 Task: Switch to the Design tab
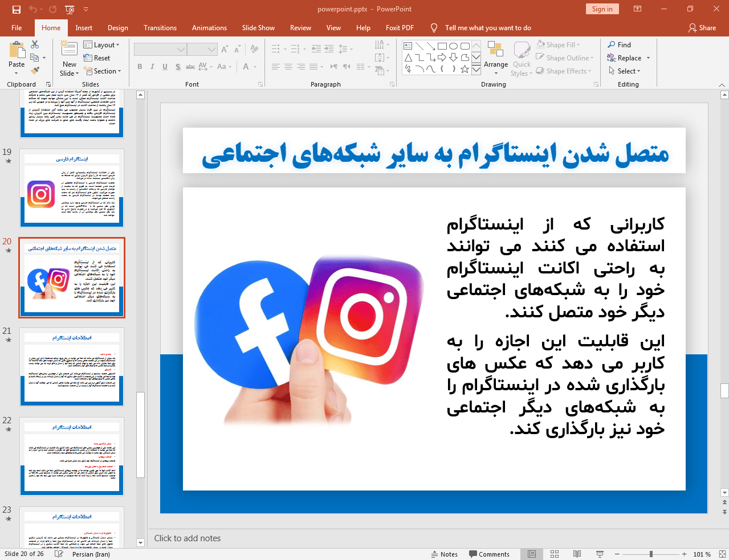coord(117,28)
